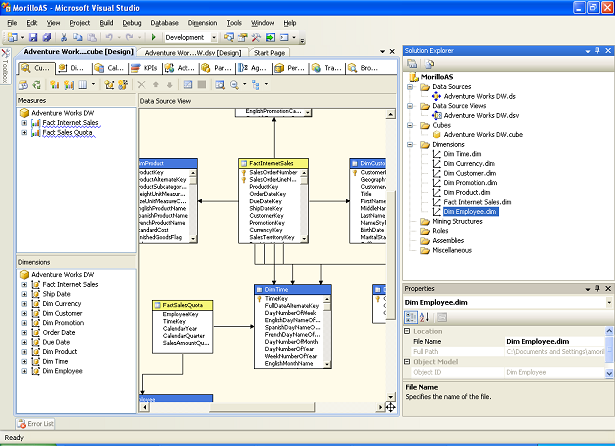Click the DimTime table header

point(293,289)
